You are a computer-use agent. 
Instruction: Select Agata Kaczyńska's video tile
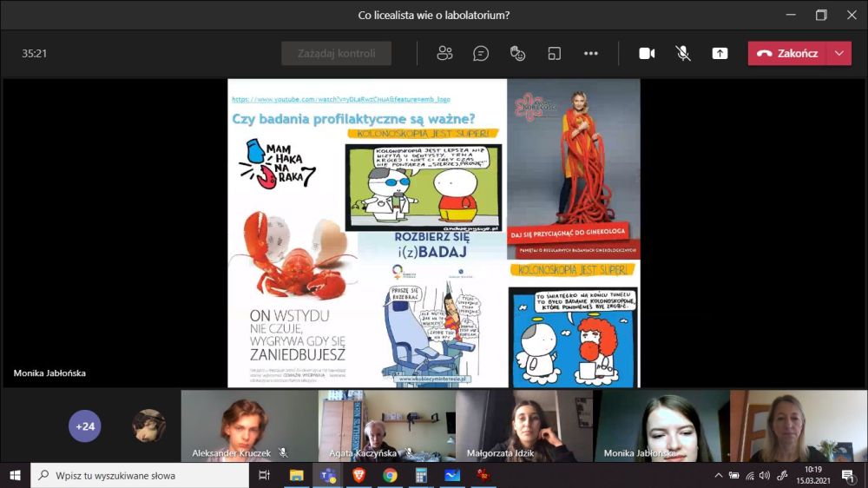click(386, 425)
